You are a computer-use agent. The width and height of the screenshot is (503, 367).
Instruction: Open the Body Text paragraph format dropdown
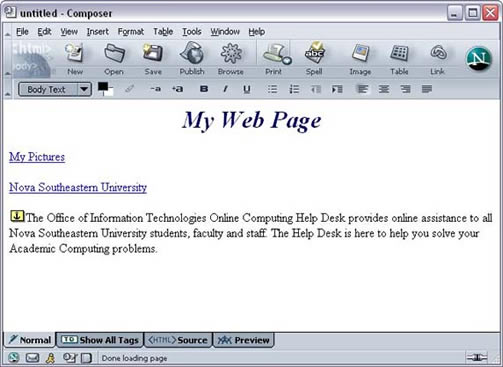55,89
